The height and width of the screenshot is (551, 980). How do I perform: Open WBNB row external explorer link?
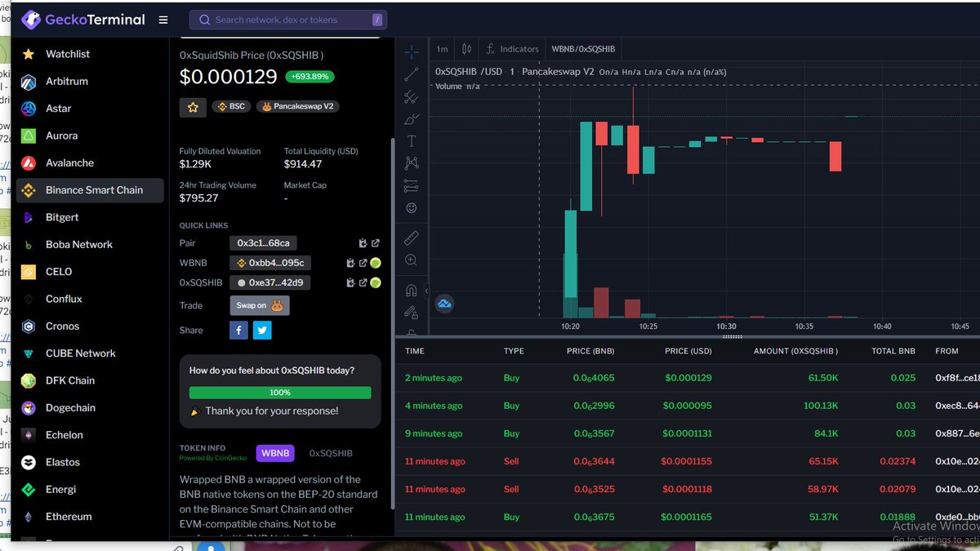tap(363, 263)
